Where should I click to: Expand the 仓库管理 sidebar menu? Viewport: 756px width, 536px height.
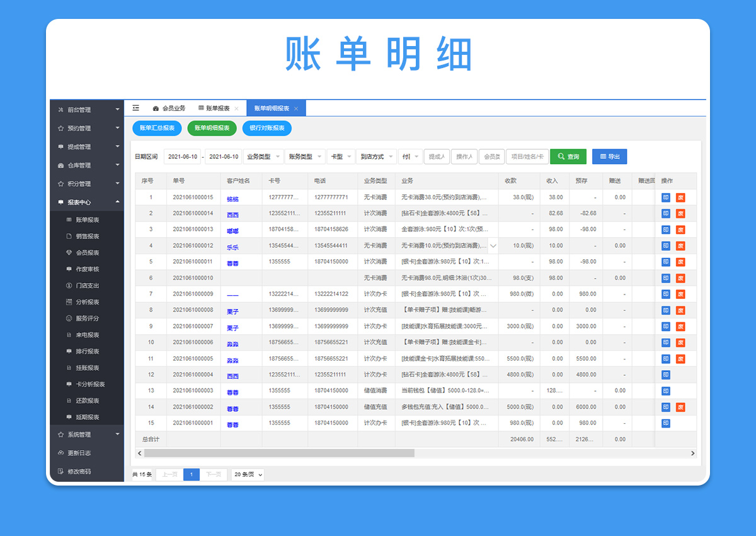coord(87,165)
